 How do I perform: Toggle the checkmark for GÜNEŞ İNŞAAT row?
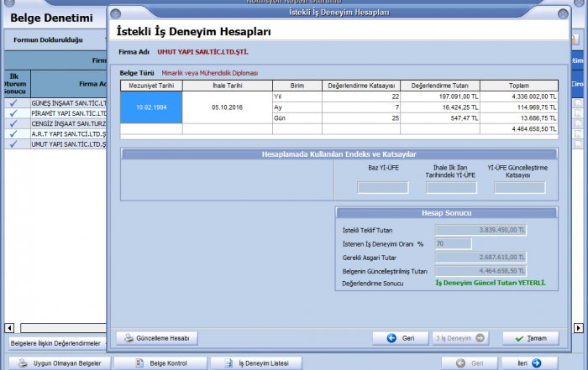pos(13,102)
